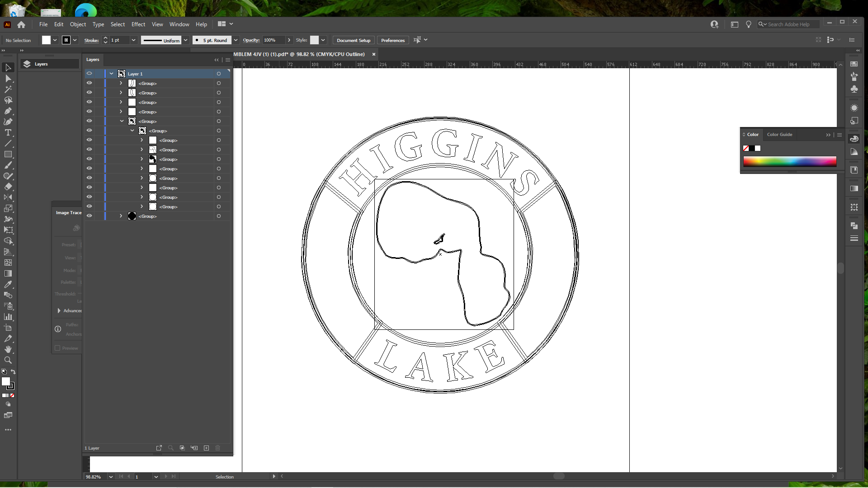Toggle eye of the expanded top-level Group
This screenshot has height=488, width=868.
click(x=89, y=121)
